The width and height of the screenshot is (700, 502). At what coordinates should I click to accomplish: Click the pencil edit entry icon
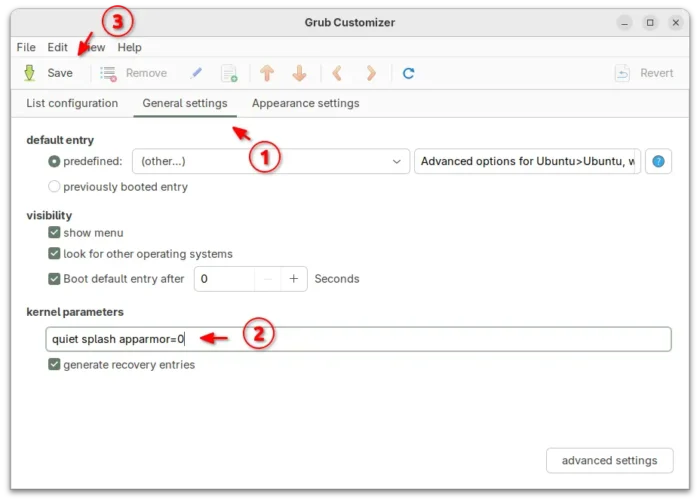196,73
